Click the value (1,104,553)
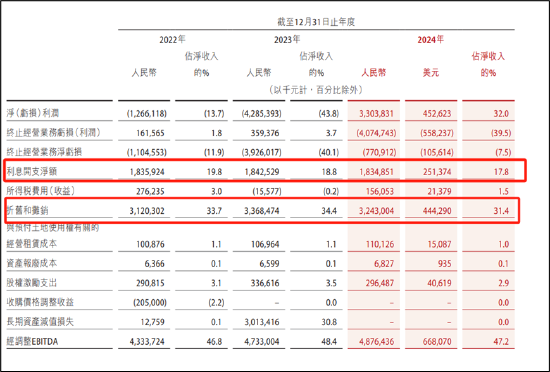This screenshot has width=550, height=372. tap(147, 152)
